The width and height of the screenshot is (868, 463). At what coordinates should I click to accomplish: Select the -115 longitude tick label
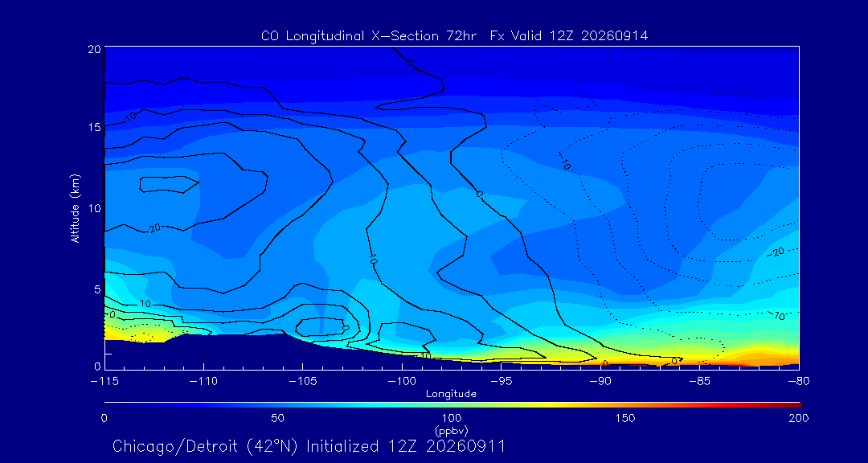pos(104,382)
